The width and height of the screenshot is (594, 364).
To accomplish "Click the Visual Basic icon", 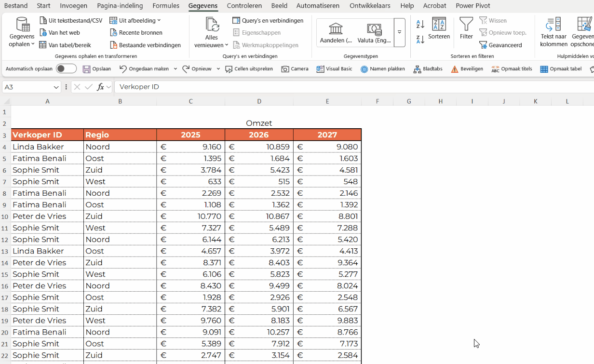I will tap(334, 69).
